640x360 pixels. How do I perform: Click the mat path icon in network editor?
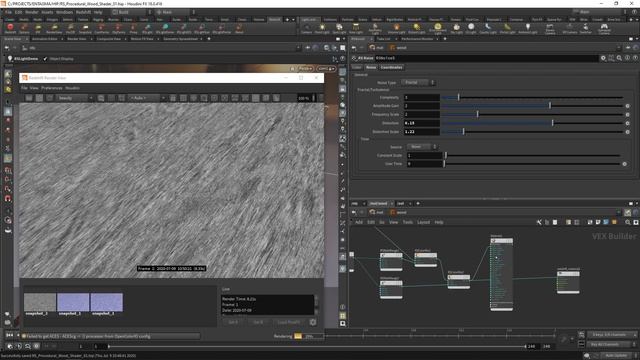point(372,212)
